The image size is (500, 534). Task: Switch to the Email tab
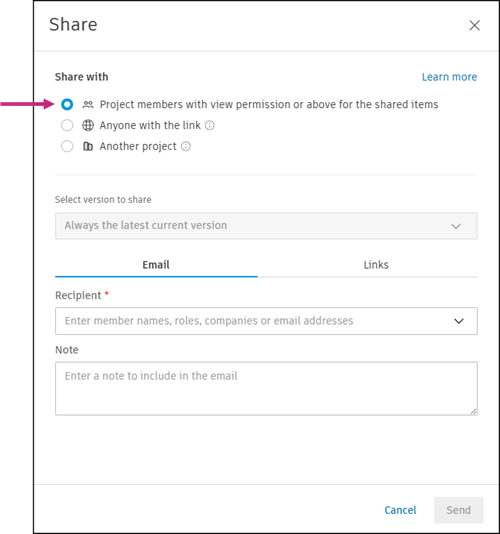(x=156, y=265)
